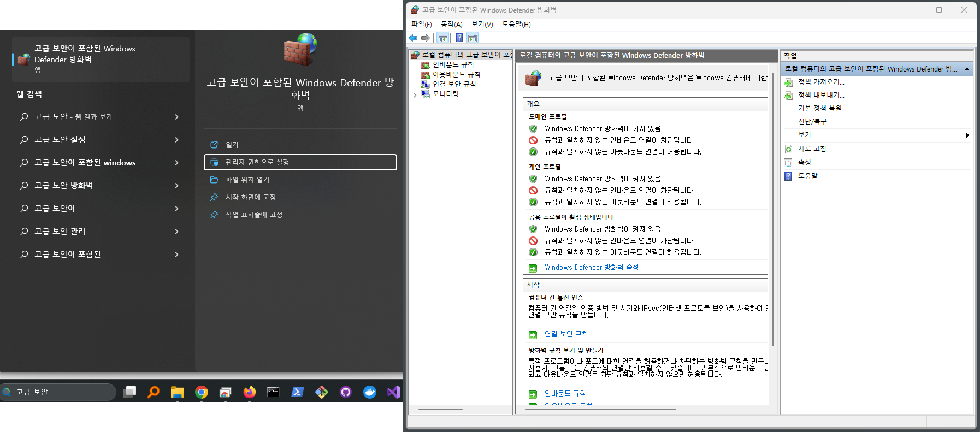Viewport: 980px width, 432px height.
Task: Select 모니터링 tree node
Action: (445, 94)
